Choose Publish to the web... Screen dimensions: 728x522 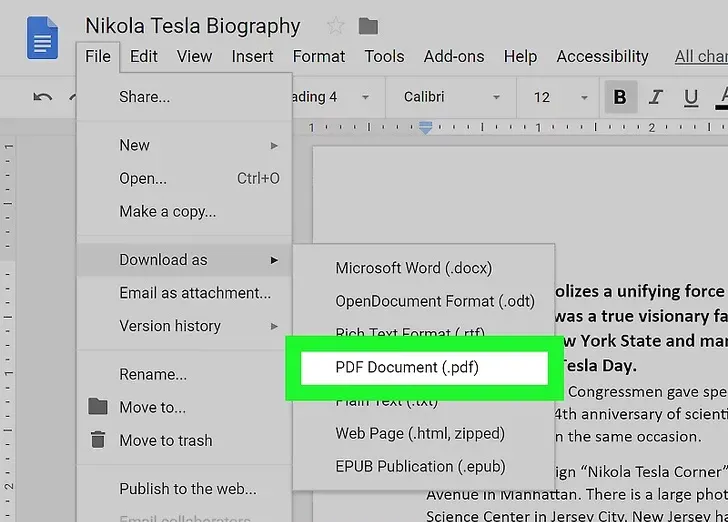click(184, 489)
